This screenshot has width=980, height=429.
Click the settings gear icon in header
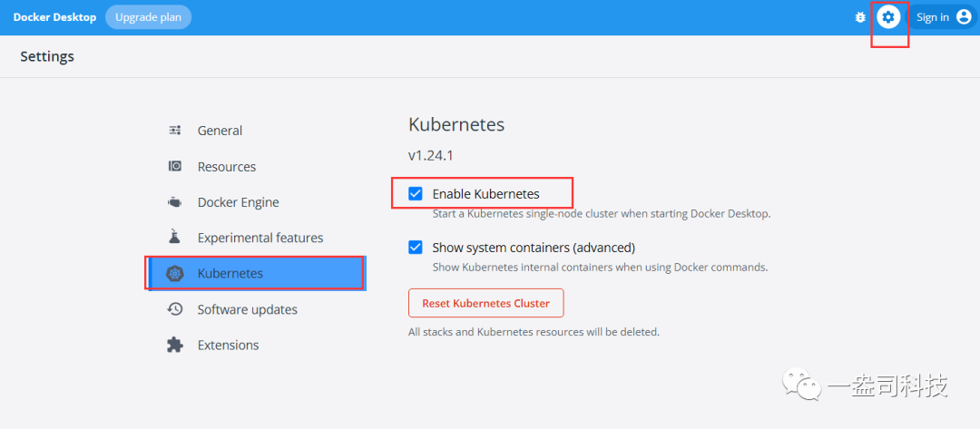(x=888, y=17)
